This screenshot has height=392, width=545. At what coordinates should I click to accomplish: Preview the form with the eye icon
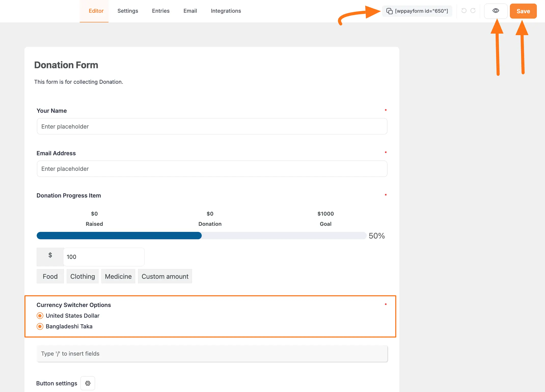(496, 11)
